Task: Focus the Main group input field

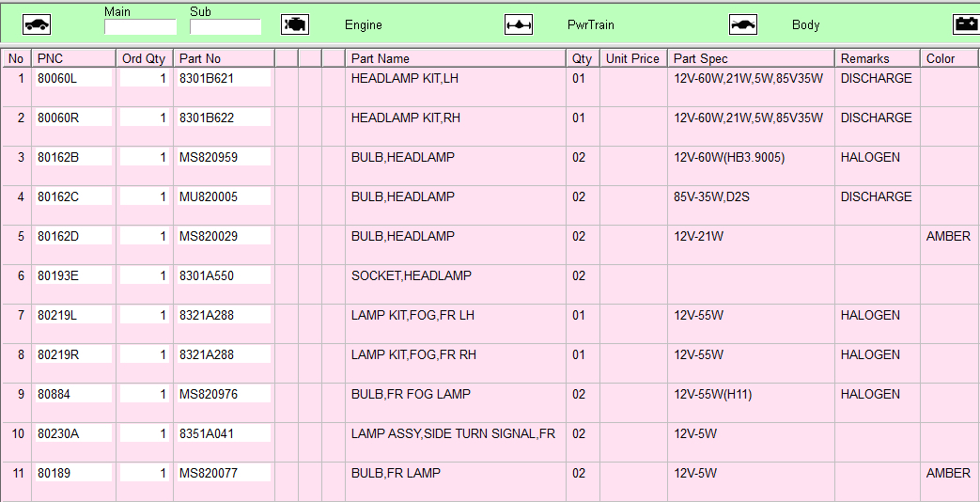Action: (140, 27)
